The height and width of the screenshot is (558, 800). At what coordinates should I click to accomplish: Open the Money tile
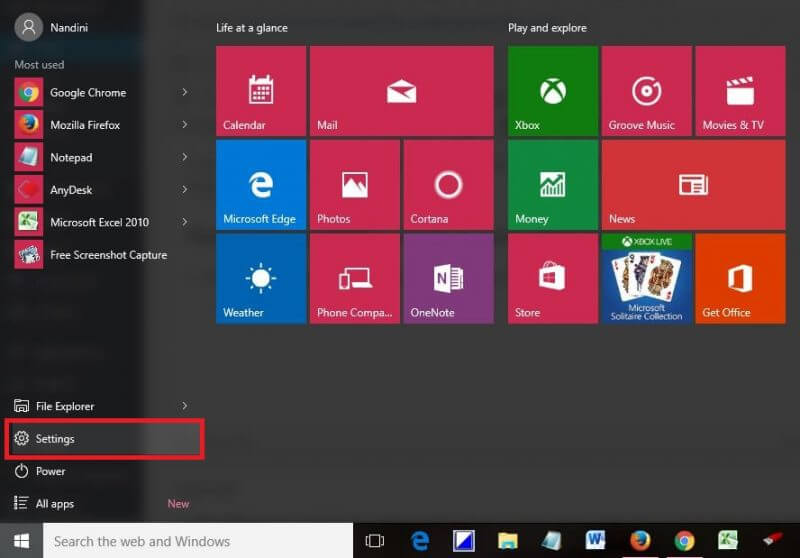pyautogui.click(x=553, y=185)
